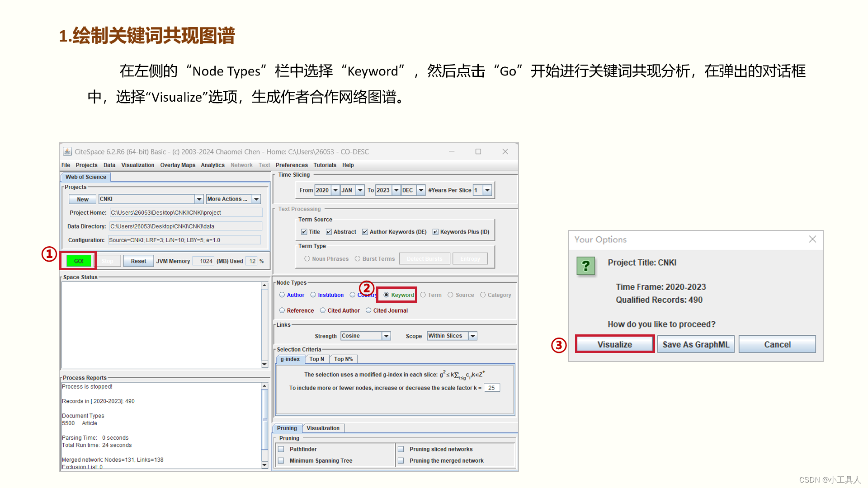Open the Visualization menu
Viewport: 868px width, 488px height.
click(137, 165)
